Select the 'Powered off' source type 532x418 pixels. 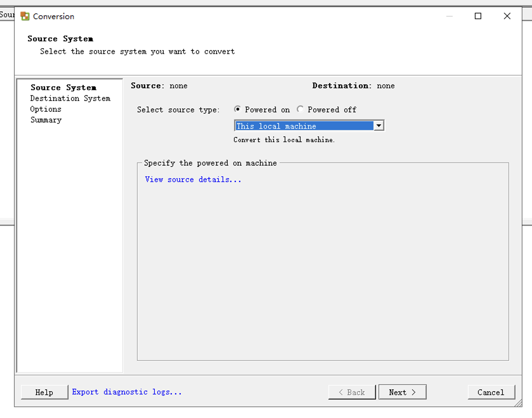tap(300, 109)
